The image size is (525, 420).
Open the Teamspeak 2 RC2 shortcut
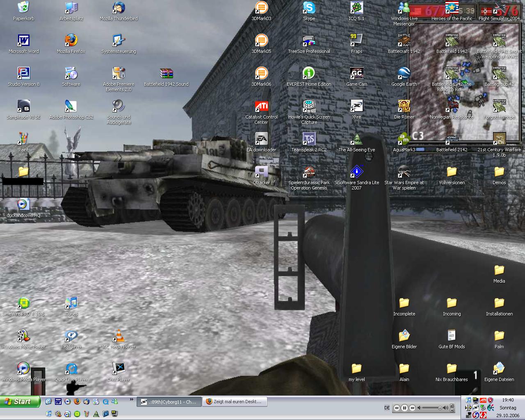[x=309, y=139]
